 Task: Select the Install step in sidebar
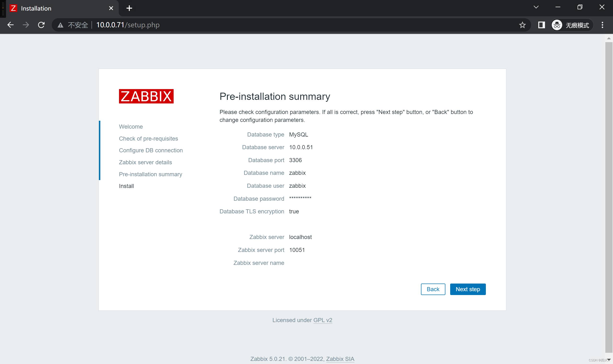point(126,186)
